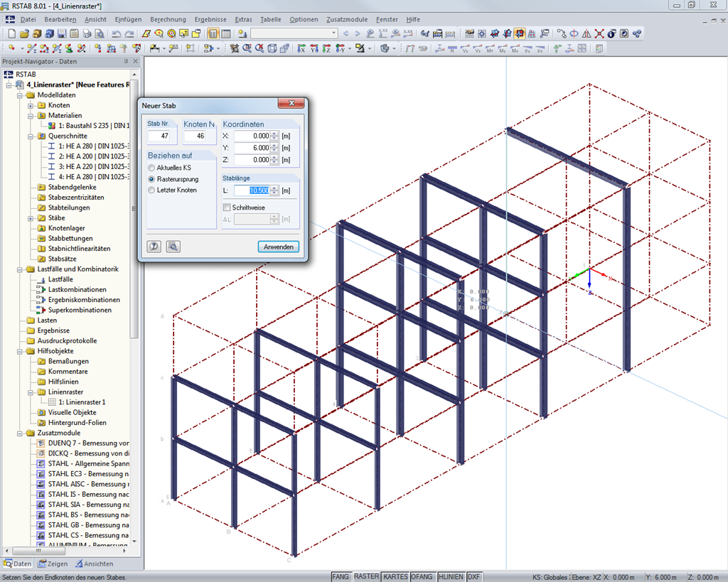Open the combo box dropdown in the top toolbar
This screenshot has height=582, width=728.
point(334,33)
